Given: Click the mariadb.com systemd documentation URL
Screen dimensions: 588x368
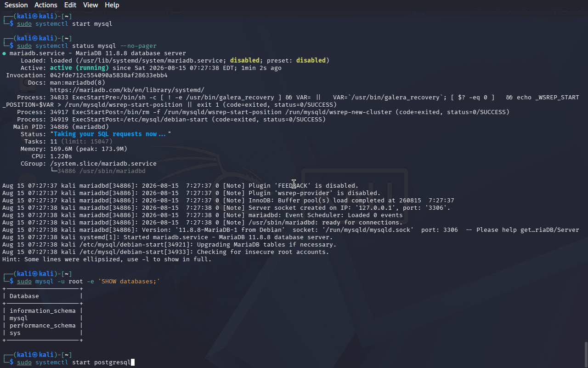Looking at the screenshot, I should [127, 90].
